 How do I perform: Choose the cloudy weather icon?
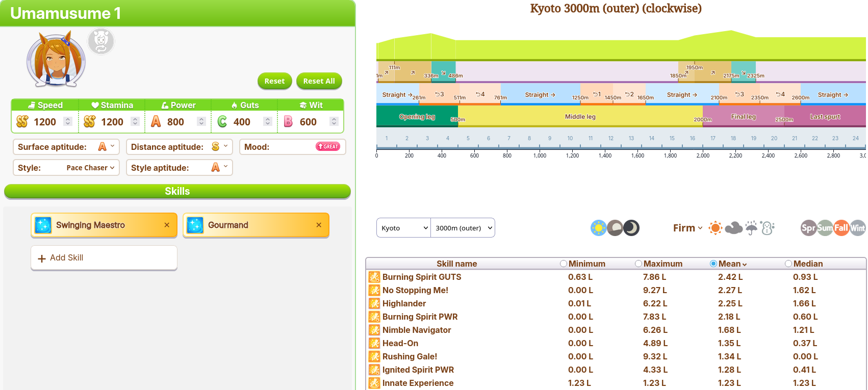(x=733, y=228)
